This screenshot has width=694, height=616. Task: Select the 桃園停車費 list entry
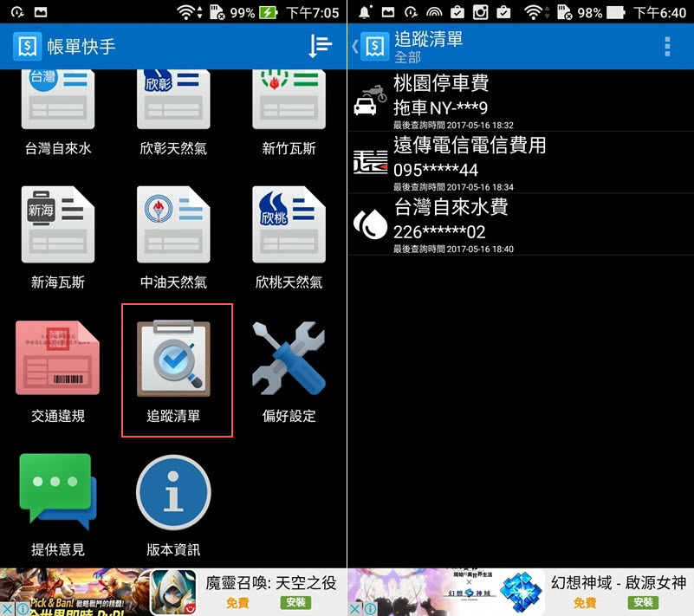click(x=521, y=101)
